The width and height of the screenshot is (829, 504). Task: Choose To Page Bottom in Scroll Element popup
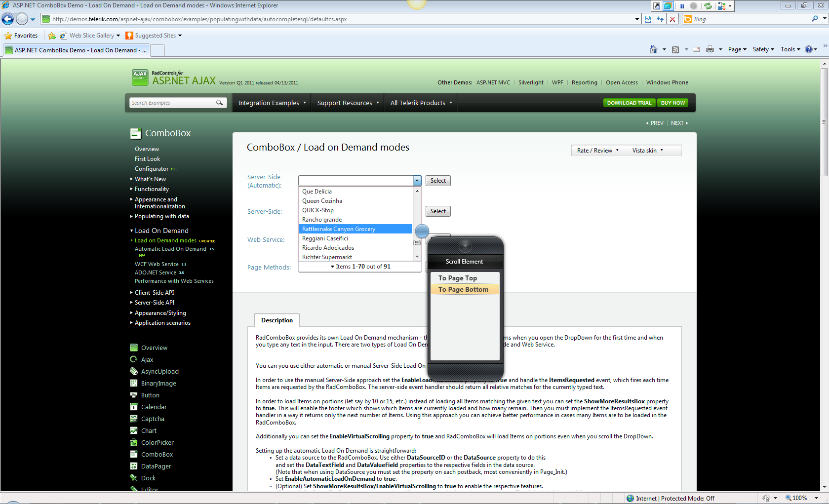pos(465,289)
